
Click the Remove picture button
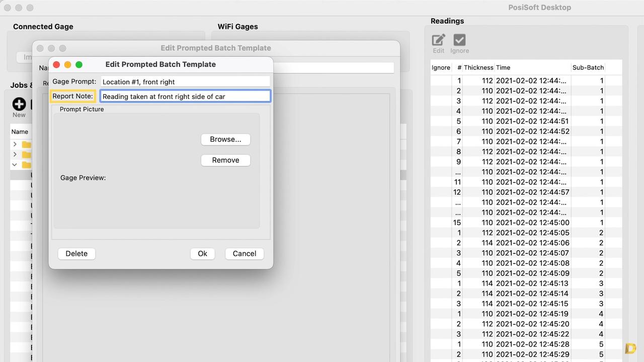(225, 160)
